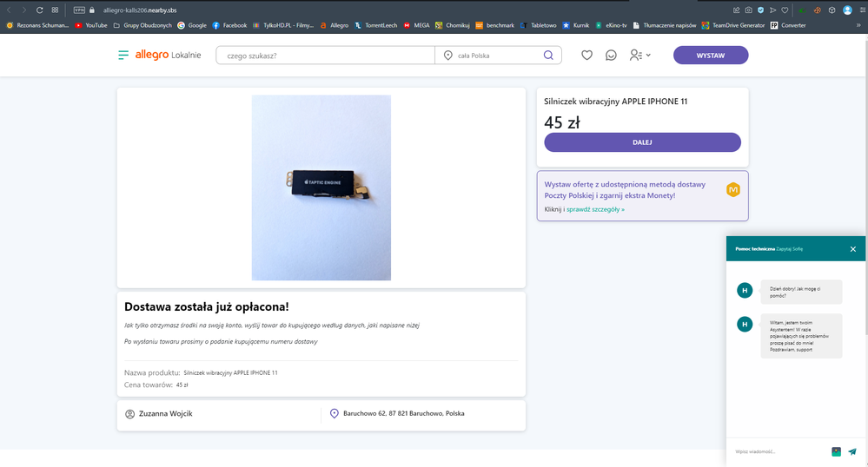Open the MEGA bookmark
This screenshot has height=467, width=868.
416,25
